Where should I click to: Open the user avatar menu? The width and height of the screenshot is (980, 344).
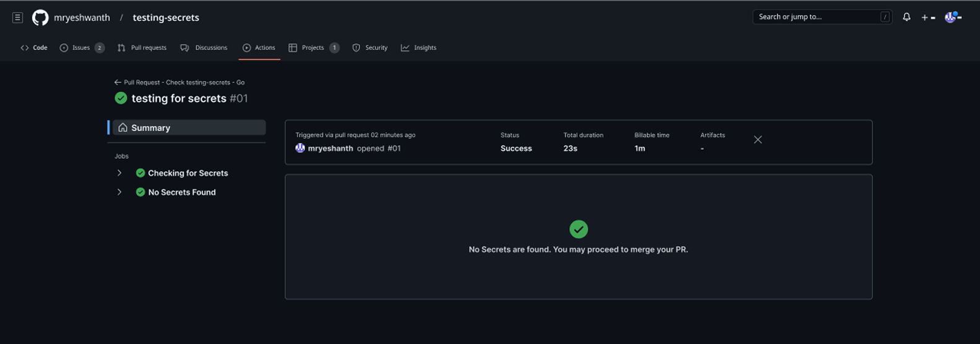click(x=953, y=17)
